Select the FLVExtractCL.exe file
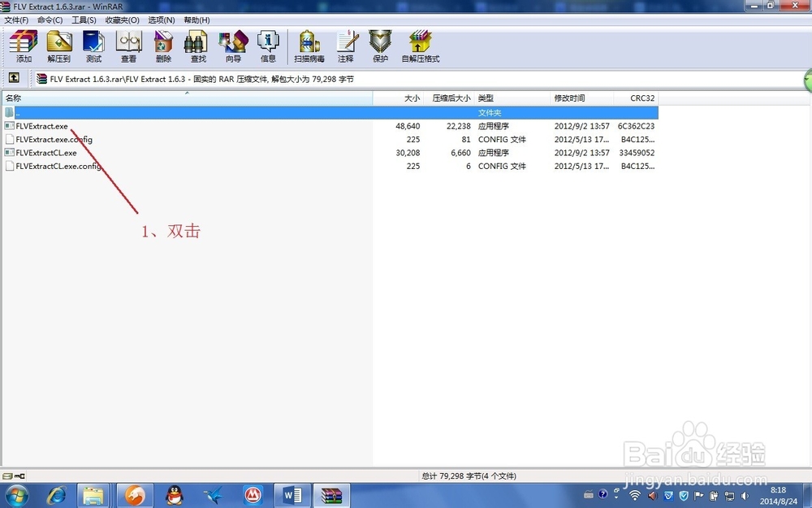812x508 pixels. click(x=46, y=153)
